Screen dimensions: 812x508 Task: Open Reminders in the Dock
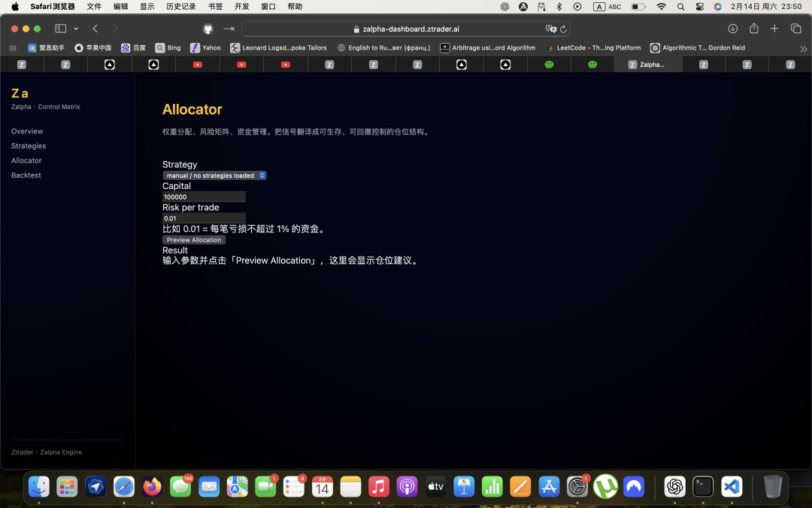click(x=294, y=487)
